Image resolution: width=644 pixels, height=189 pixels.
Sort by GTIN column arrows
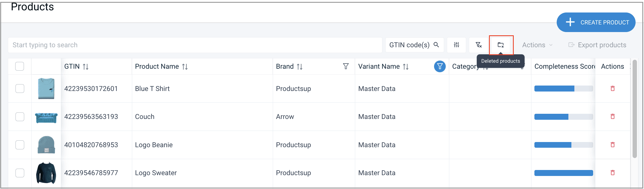pyautogui.click(x=86, y=67)
